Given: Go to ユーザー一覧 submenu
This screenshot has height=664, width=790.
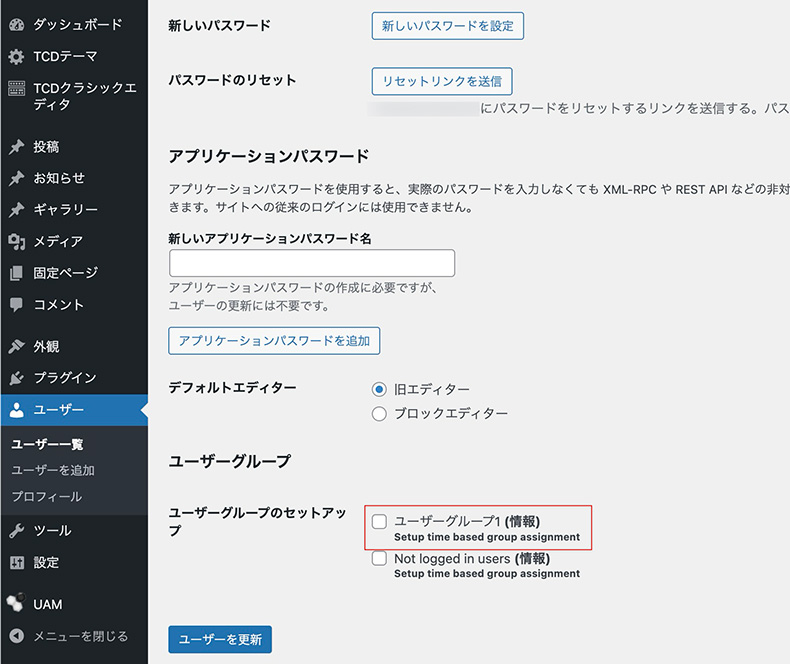Looking at the screenshot, I should pyautogui.click(x=47, y=444).
